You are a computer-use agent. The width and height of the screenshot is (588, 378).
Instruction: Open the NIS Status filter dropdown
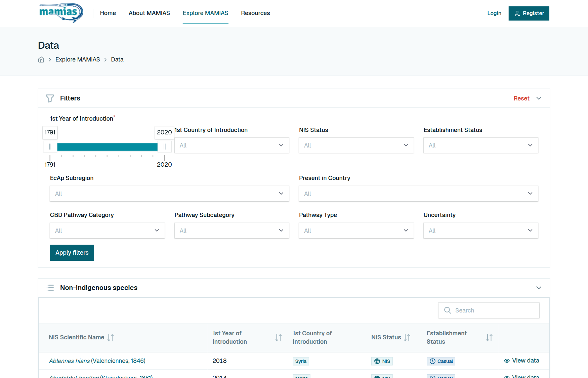coord(356,145)
